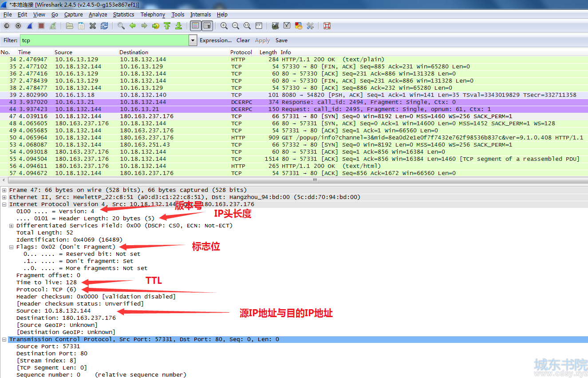Open the filter history dropdown arrow

pos(193,40)
